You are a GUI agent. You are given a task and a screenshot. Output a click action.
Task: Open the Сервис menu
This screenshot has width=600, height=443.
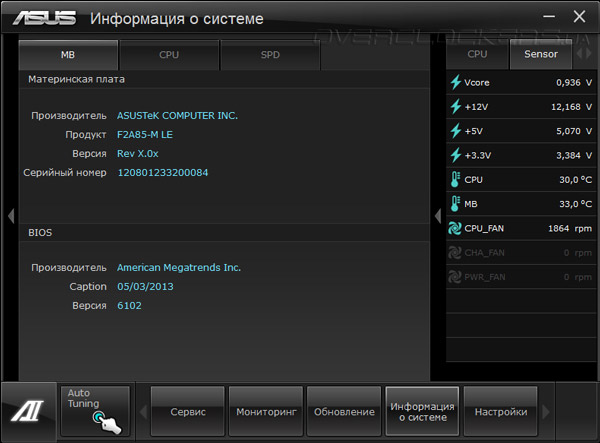pyautogui.click(x=188, y=411)
